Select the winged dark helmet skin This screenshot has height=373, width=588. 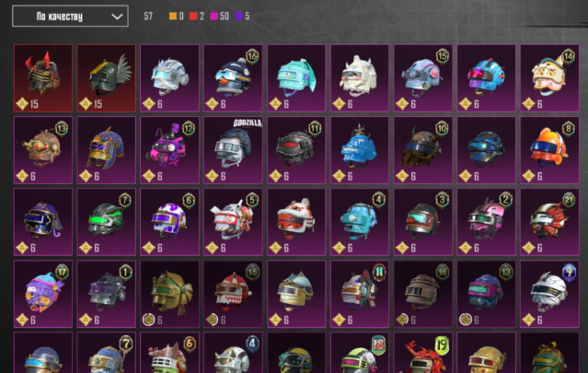click(107, 78)
